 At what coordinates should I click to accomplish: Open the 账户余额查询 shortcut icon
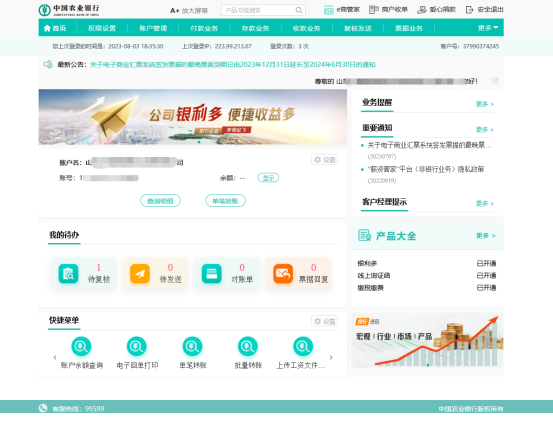coord(81,347)
